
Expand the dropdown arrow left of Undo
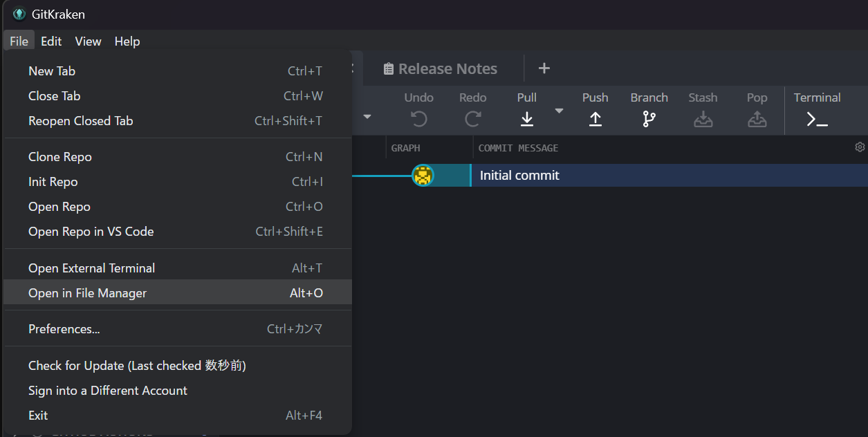(367, 116)
